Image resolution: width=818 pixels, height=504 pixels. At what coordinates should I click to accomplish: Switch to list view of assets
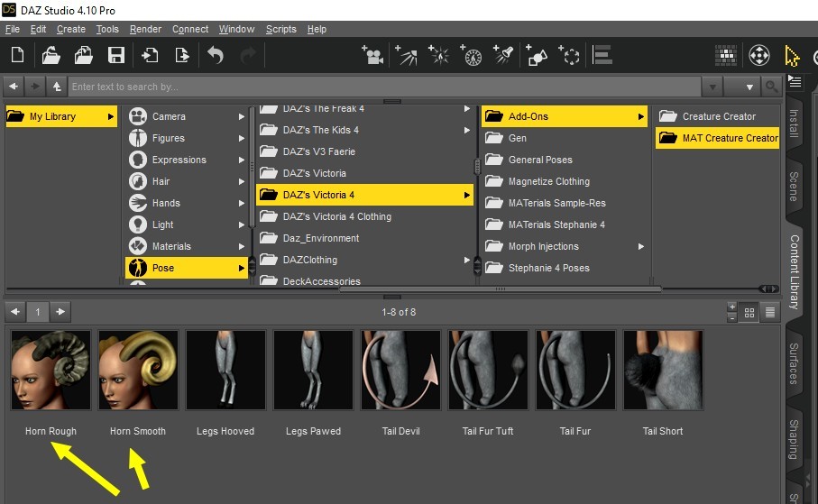tap(770, 313)
